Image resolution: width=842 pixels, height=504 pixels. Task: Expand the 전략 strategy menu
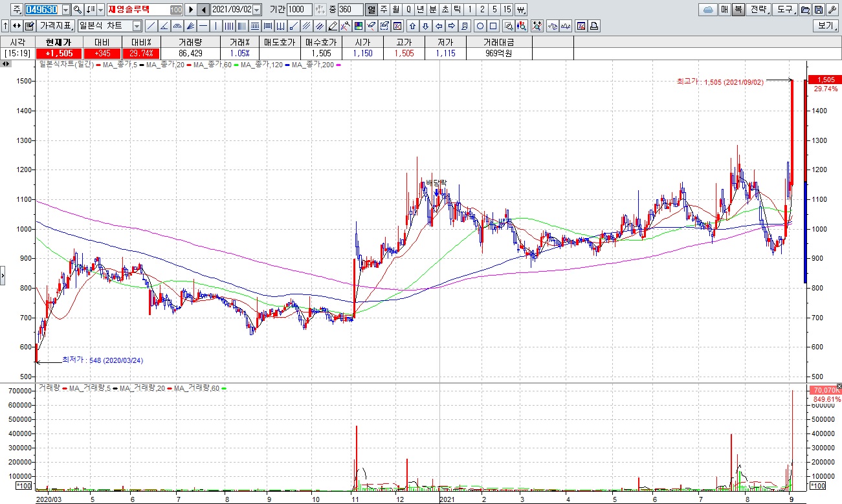click(x=759, y=10)
